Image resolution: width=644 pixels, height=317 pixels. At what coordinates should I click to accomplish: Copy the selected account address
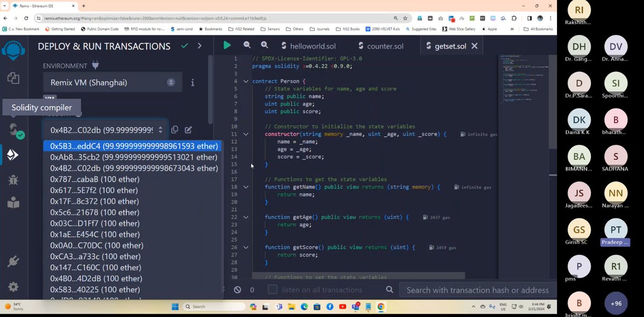(174, 130)
